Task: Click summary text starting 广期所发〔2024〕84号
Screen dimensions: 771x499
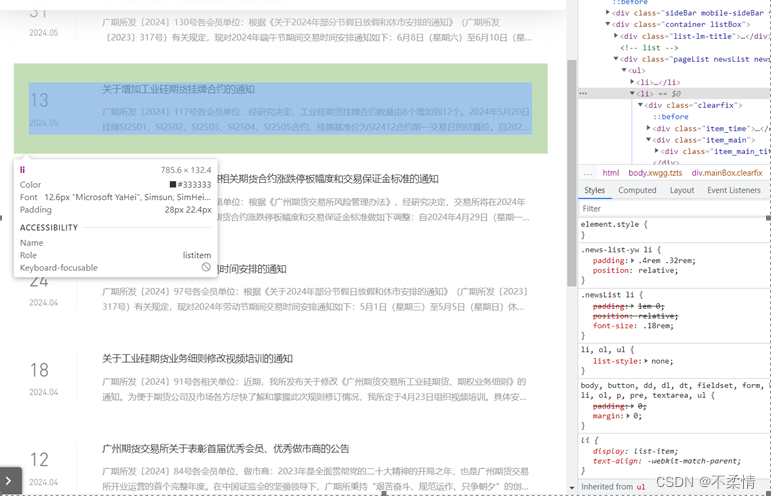Action: click(x=315, y=479)
